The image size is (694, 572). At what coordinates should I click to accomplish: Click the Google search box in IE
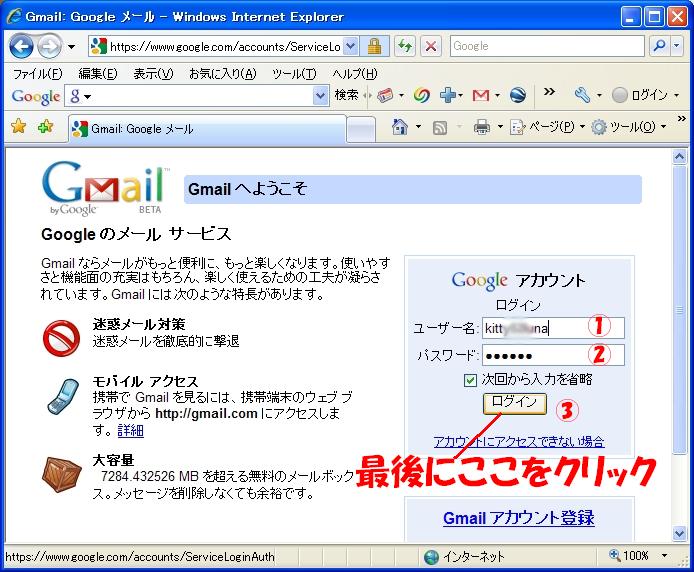coord(547,46)
